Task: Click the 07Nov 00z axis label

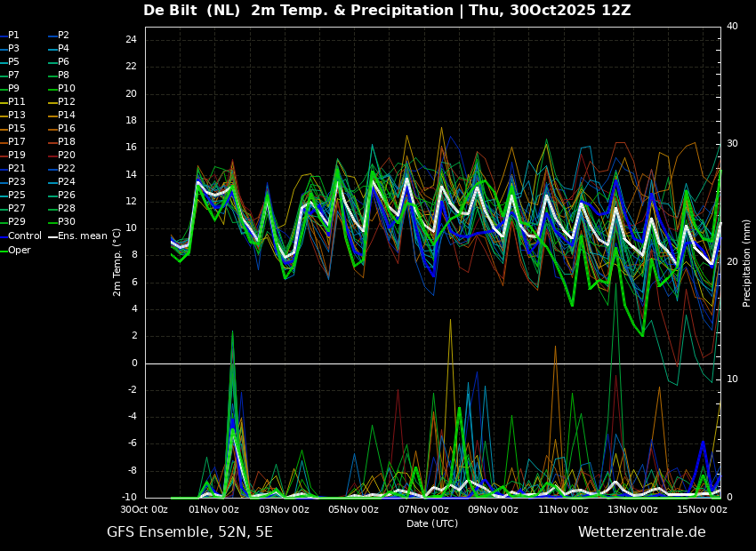Action: coord(423,509)
